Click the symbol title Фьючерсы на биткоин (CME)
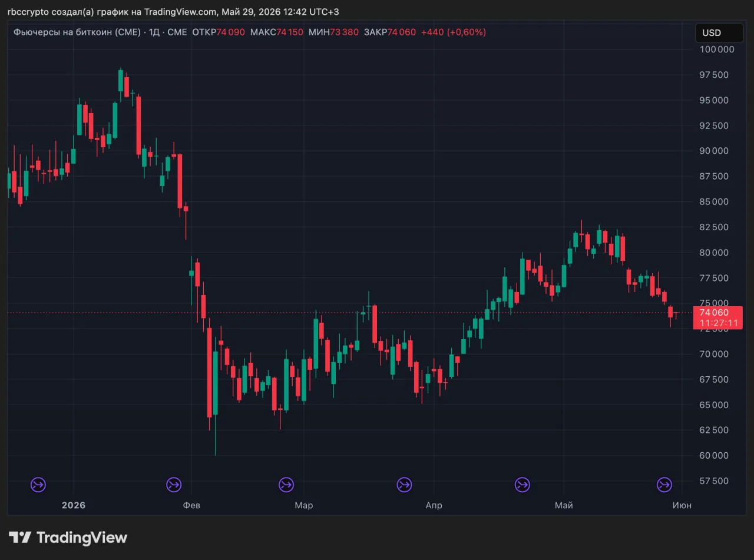Viewport: 754px width, 560px height. pyautogui.click(x=77, y=32)
